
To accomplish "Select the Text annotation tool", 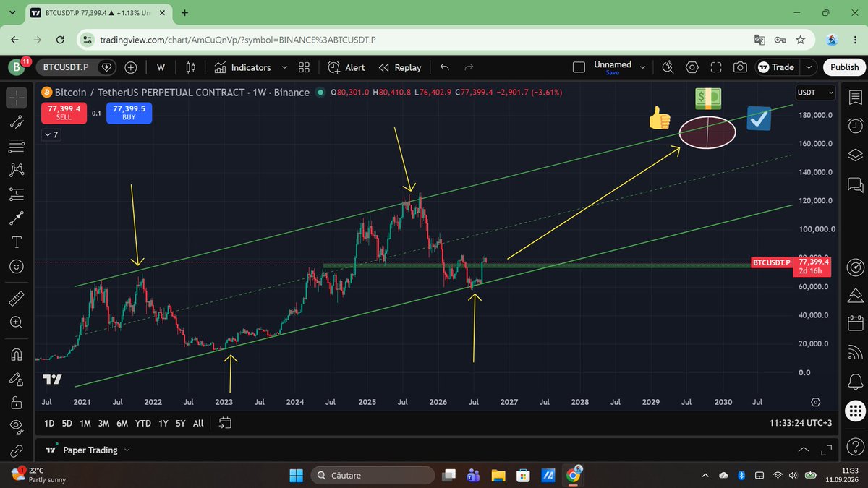I will pos(16,241).
